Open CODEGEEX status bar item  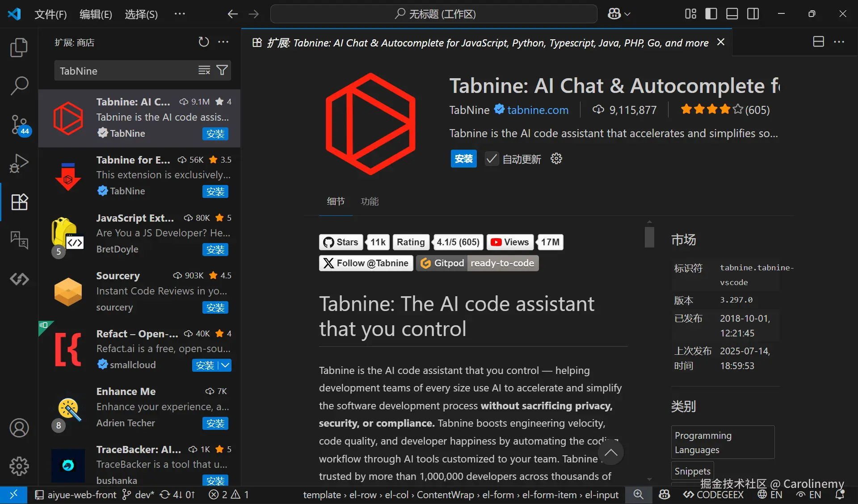[x=713, y=495]
